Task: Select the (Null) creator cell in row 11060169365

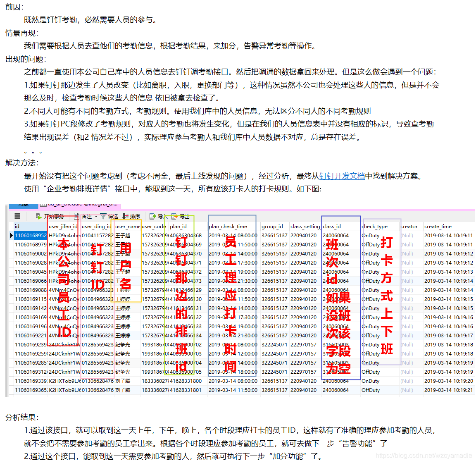Action: point(411,390)
